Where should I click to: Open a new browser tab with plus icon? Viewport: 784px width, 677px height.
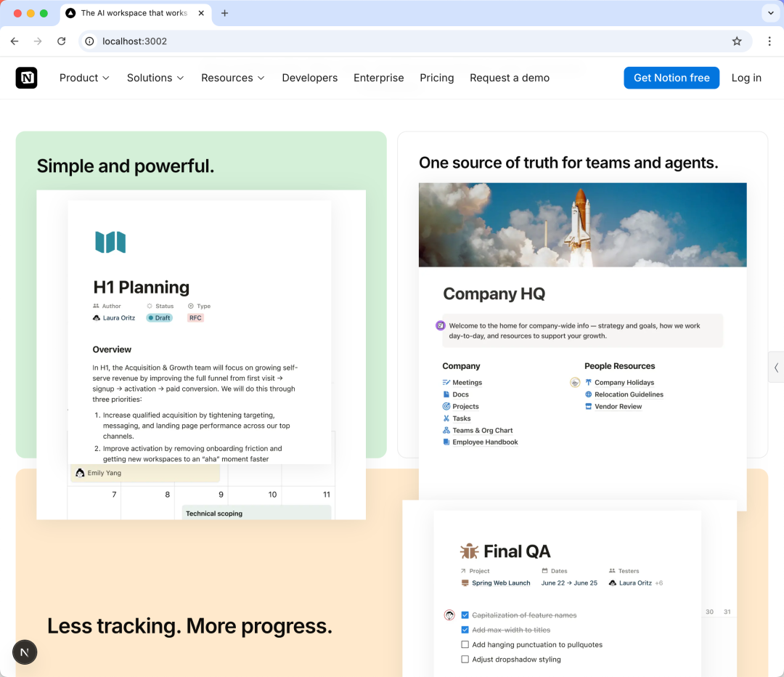(224, 13)
